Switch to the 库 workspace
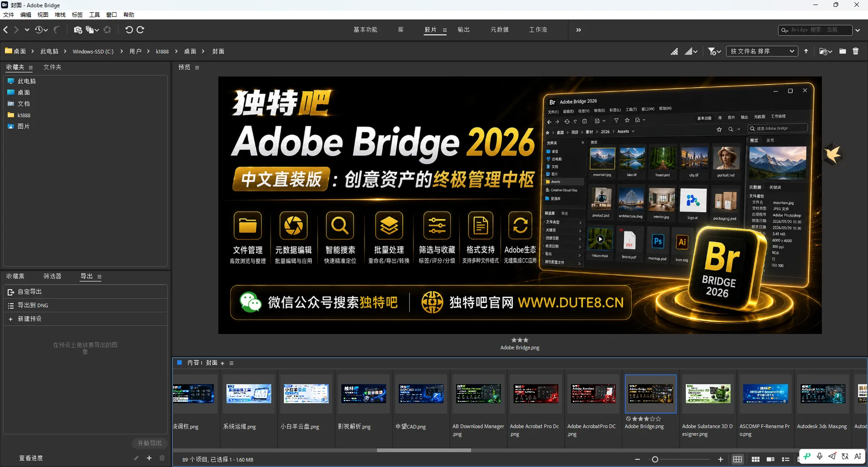 [401, 29]
